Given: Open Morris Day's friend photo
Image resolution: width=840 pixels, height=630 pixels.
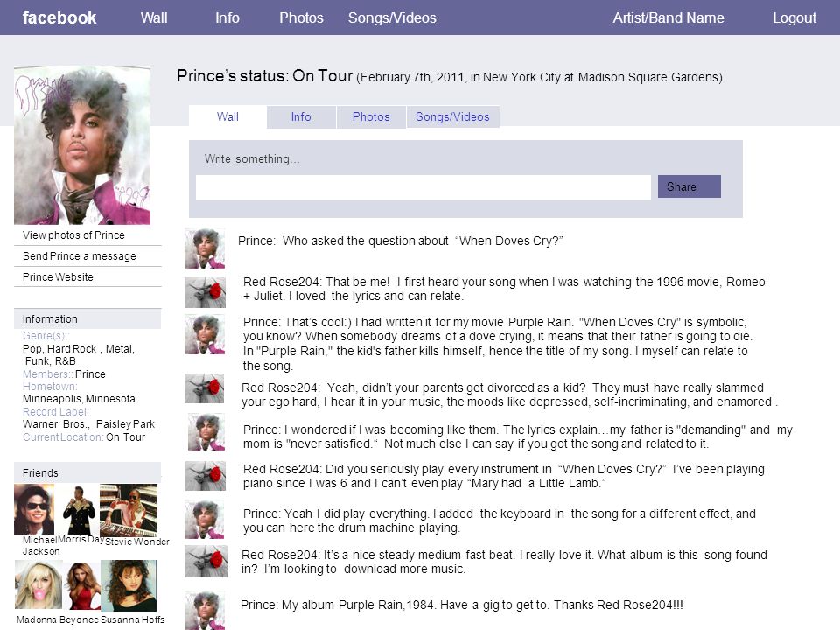Looking at the screenshot, I should pos(78,510).
